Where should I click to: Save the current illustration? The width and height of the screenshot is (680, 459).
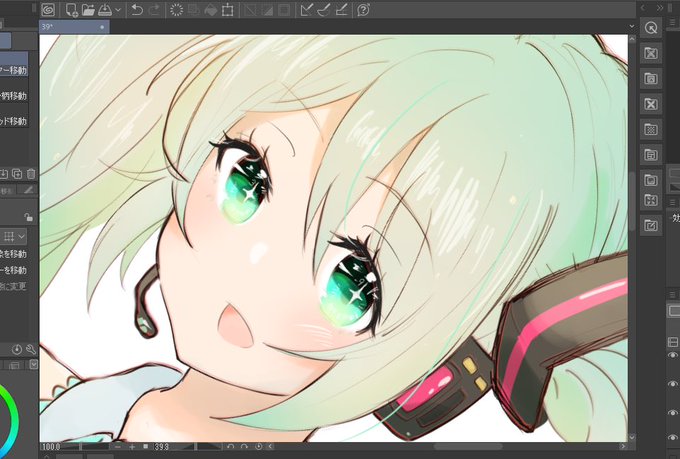tap(105, 10)
